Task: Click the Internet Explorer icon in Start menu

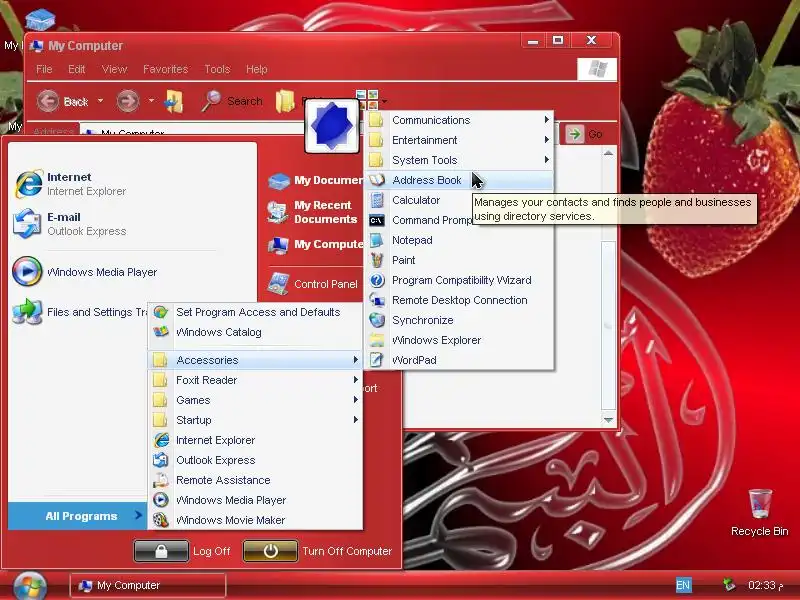Action: pyautogui.click(x=28, y=184)
